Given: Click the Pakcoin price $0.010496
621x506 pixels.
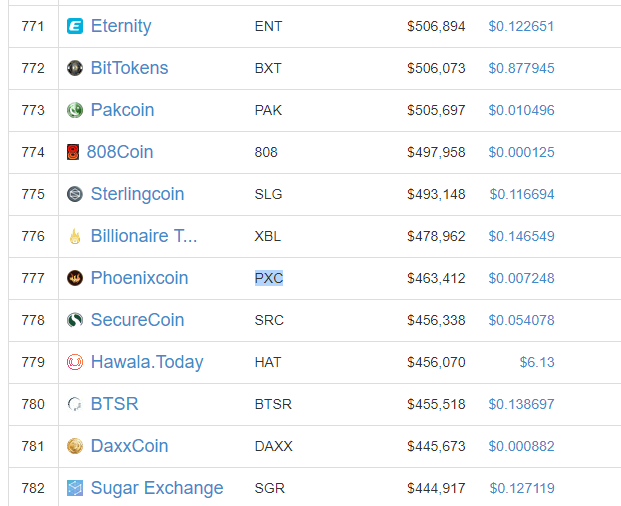Looking at the screenshot, I should [x=521, y=110].
